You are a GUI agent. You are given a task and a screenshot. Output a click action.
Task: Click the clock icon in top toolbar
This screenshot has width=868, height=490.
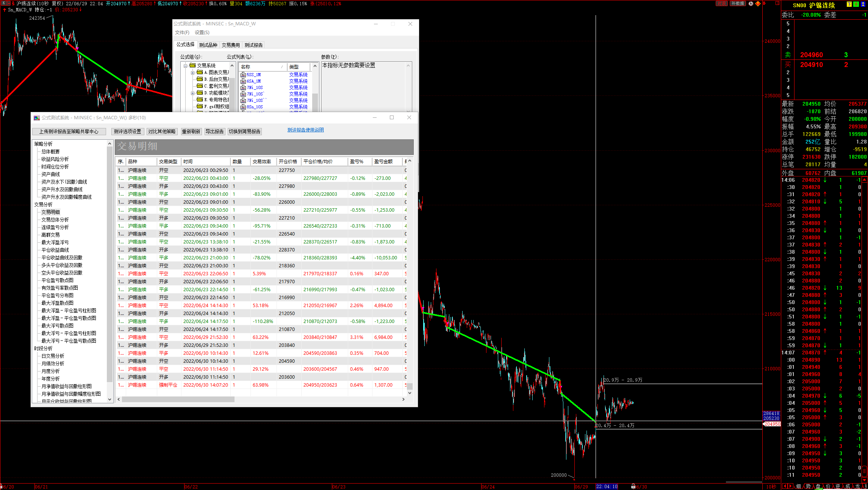click(751, 3)
